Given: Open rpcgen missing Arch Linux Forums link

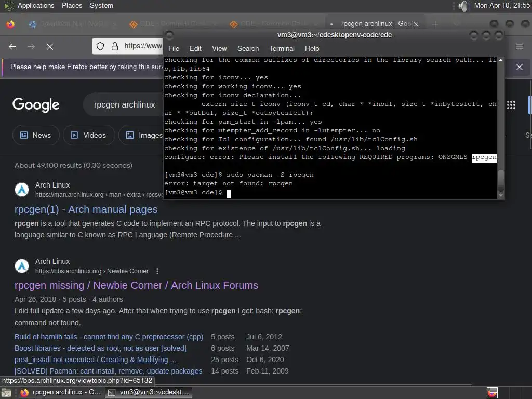Looking at the screenshot, I should coord(136,285).
